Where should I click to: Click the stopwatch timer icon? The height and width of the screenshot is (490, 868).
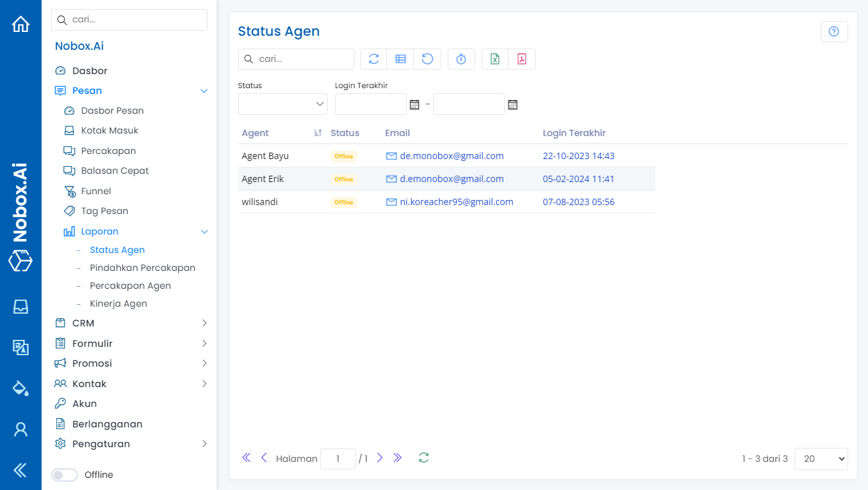[x=461, y=59]
